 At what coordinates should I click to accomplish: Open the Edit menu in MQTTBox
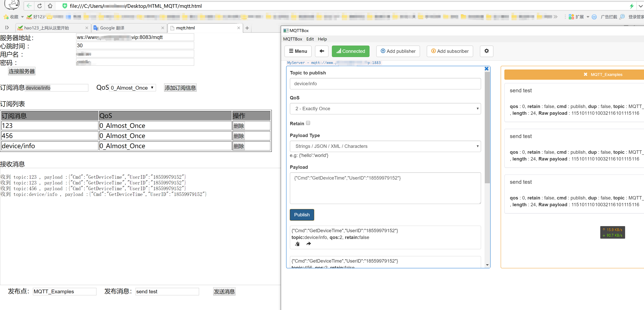coord(310,39)
